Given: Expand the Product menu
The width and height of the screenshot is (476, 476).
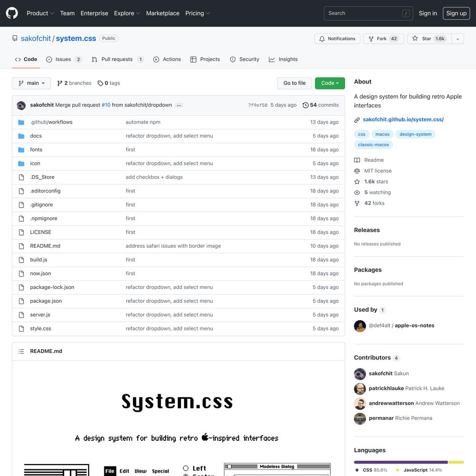Looking at the screenshot, I should pyautogui.click(x=40, y=13).
